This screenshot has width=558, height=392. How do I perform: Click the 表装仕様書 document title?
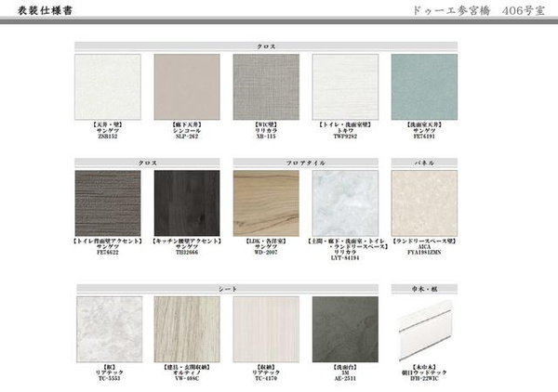38,13
